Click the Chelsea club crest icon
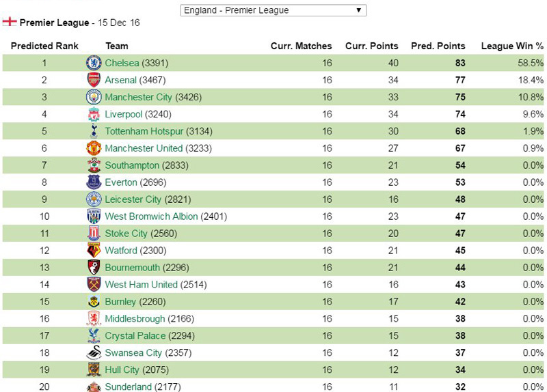This screenshot has width=547, height=392. [94, 63]
